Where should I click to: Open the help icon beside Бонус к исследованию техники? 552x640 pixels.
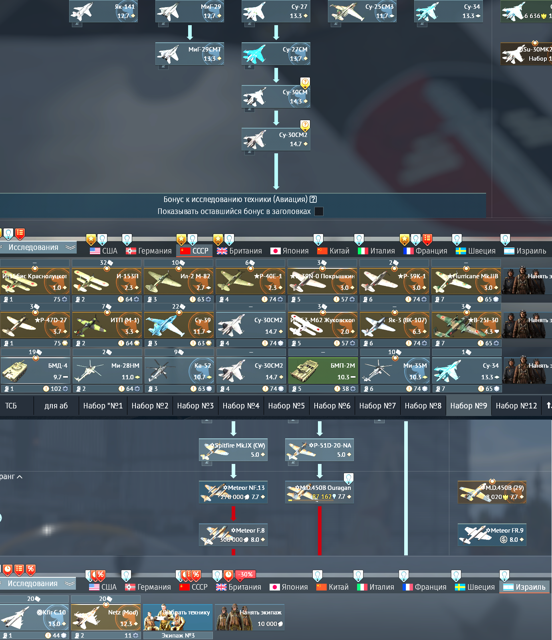pos(313,199)
